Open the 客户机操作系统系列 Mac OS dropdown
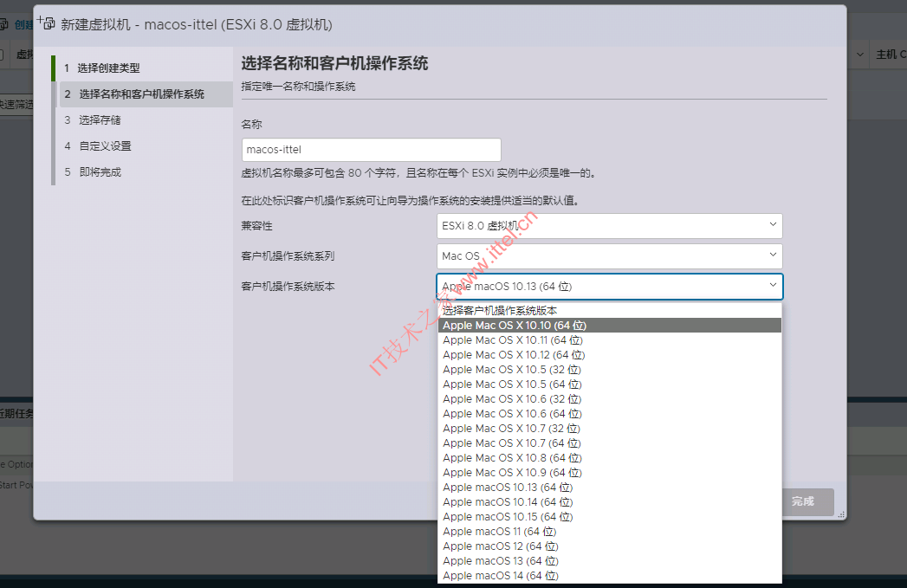The height and width of the screenshot is (588, 907). click(x=609, y=255)
